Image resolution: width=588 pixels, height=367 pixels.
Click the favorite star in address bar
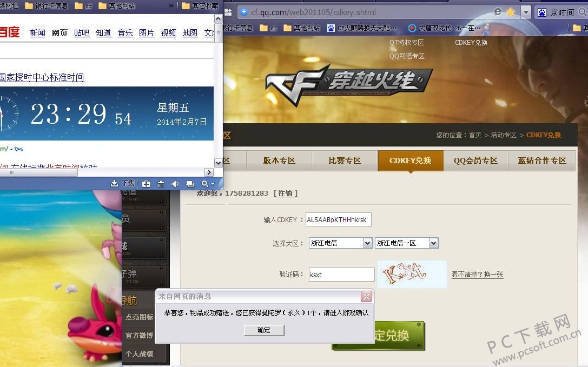[x=510, y=12]
